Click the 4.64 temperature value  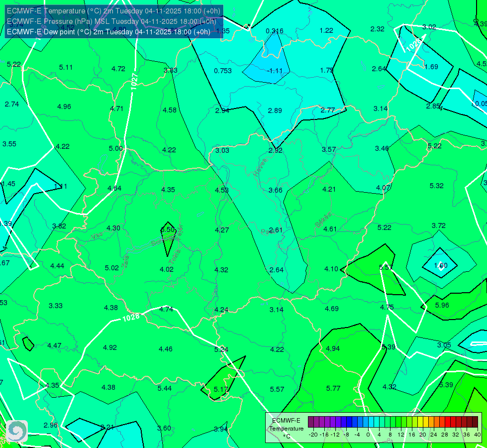(114, 188)
